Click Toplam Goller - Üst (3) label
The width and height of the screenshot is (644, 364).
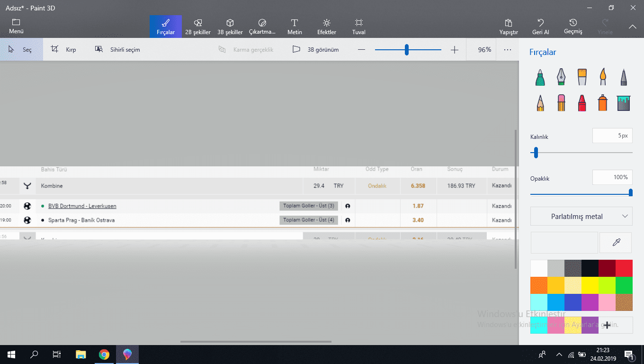point(309,206)
